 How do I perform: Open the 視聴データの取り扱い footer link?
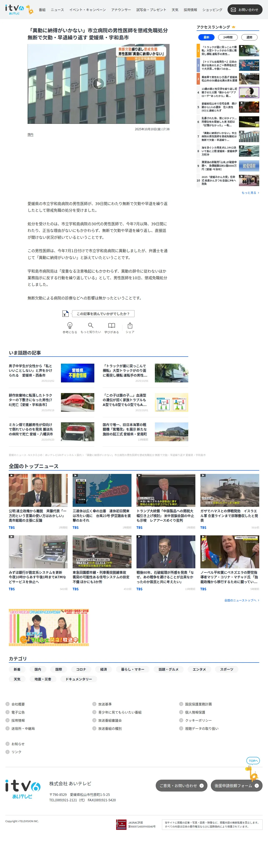coord(201,728)
